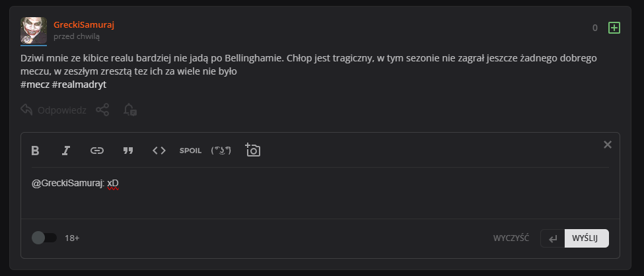Insert code formatting with the brackets icon
Screen dimensions: 644x276
tap(159, 151)
